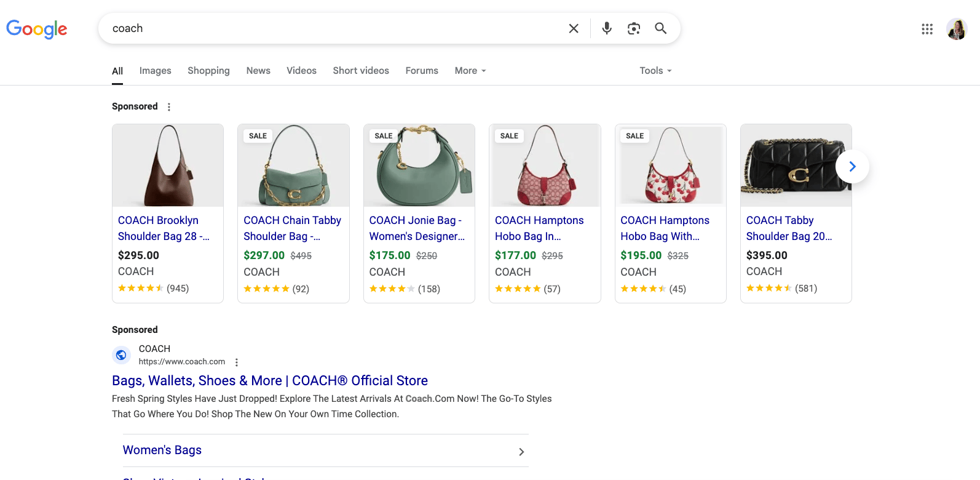Viewport: 980px width, 480px height.
Task: Open options next to coach.com URL
Action: coord(237,362)
